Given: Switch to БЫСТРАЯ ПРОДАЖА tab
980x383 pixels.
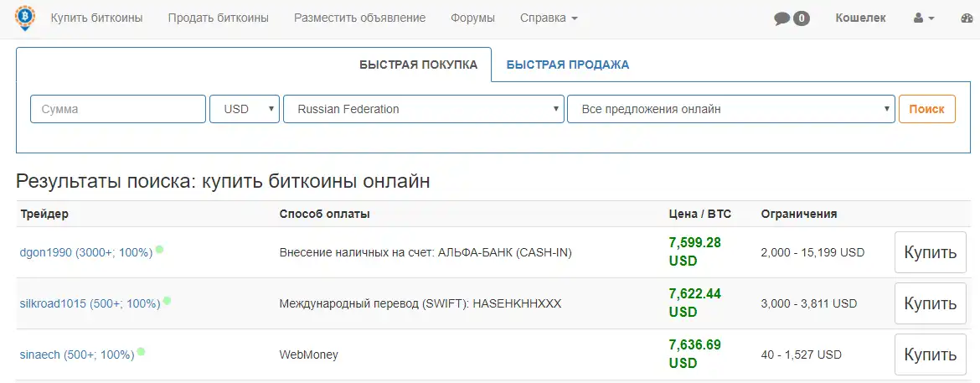Looking at the screenshot, I should (x=568, y=65).
